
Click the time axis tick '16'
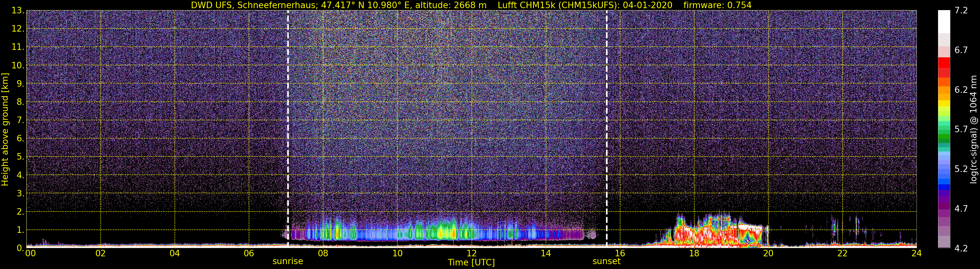coord(620,254)
